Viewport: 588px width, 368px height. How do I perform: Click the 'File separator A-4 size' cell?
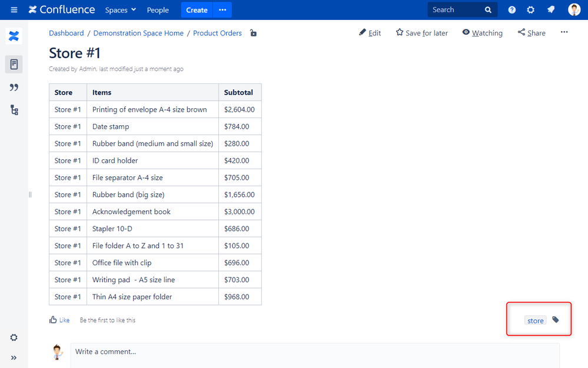click(x=152, y=178)
